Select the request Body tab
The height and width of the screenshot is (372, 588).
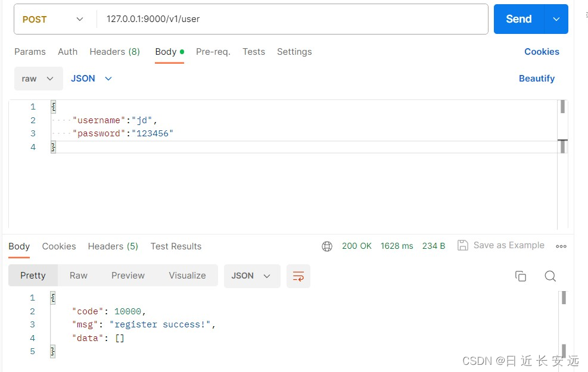[170, 52]
